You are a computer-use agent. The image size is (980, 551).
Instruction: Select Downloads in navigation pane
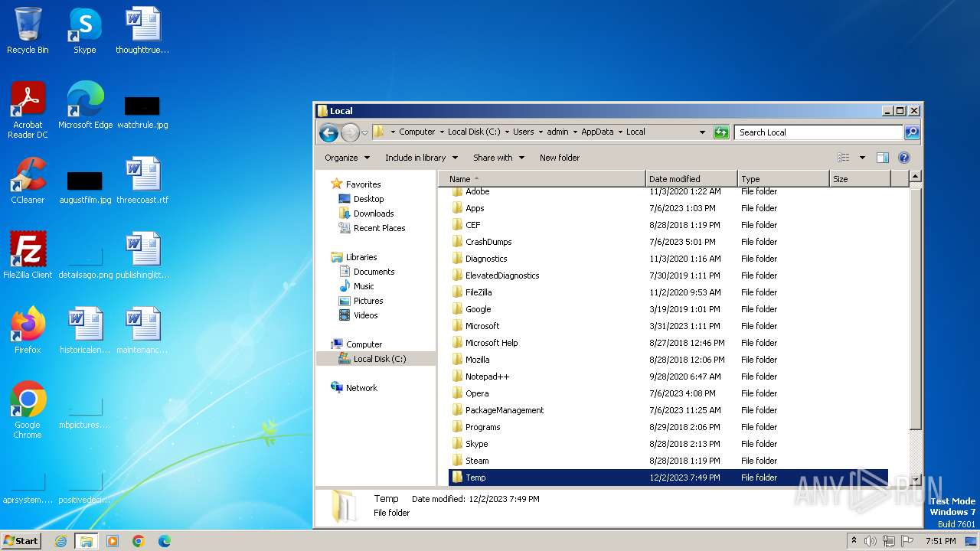pyautogui.click(x=374, y=214)
